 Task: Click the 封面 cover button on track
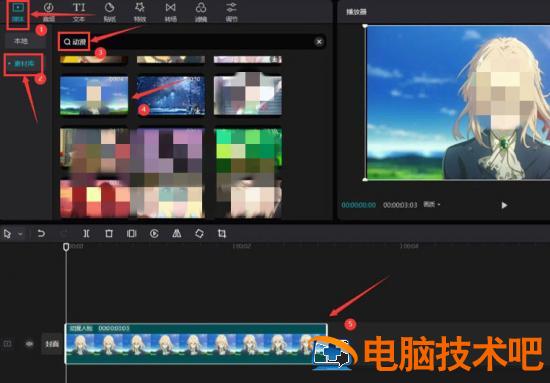[x=52, y=344]
